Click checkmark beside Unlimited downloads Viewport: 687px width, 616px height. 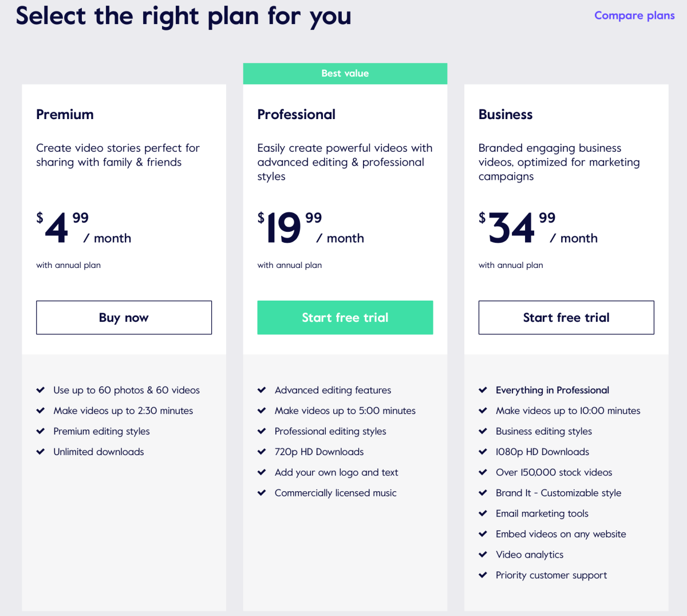coord(41,452)
